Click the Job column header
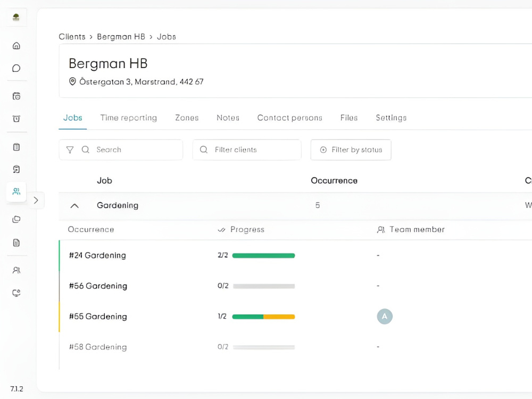The height and width of the screenshot is (399, 532). point(104,180)
